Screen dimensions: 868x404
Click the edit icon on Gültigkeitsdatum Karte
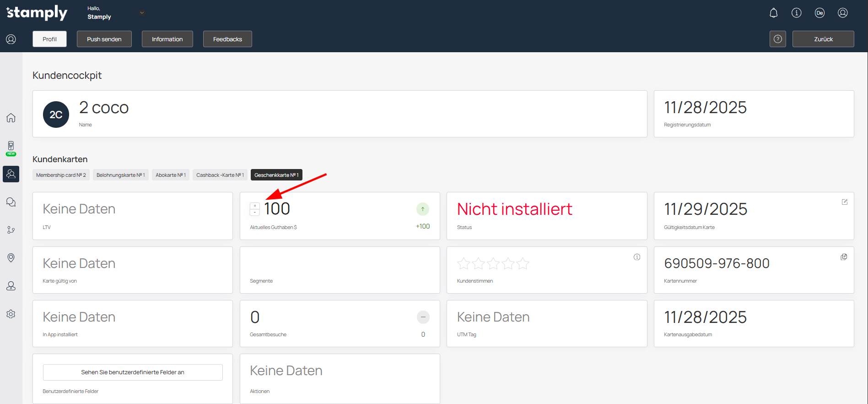[844, 202]
